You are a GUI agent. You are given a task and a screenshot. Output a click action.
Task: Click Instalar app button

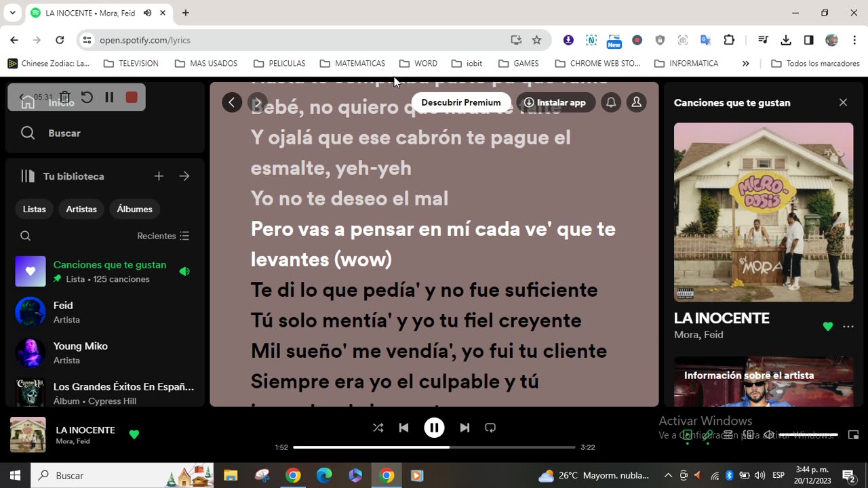click(x=556, y=102)
